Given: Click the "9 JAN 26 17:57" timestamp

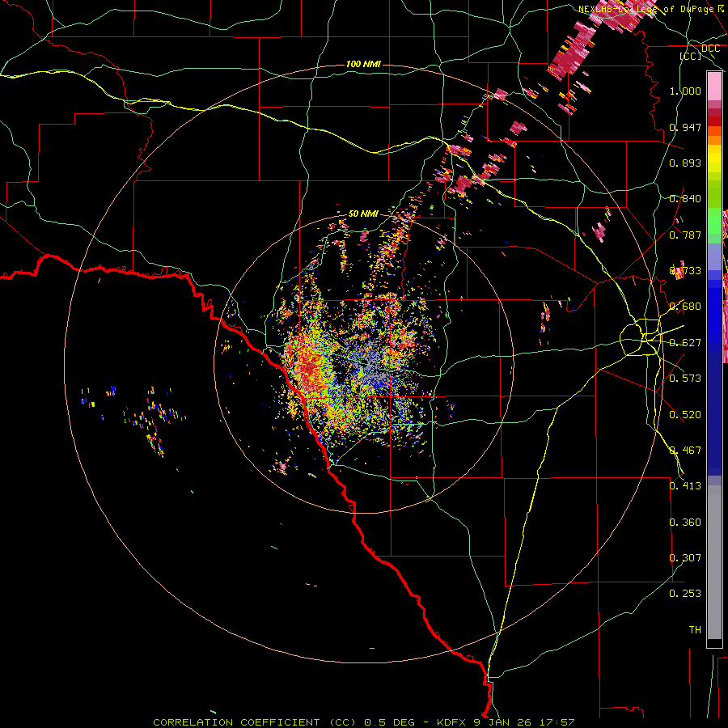Looking at the screenshot, I should point(523,722).
